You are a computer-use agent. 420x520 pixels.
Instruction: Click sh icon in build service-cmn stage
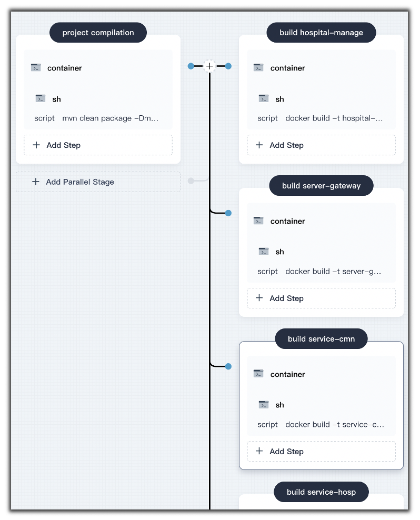[x=263, y=405]
